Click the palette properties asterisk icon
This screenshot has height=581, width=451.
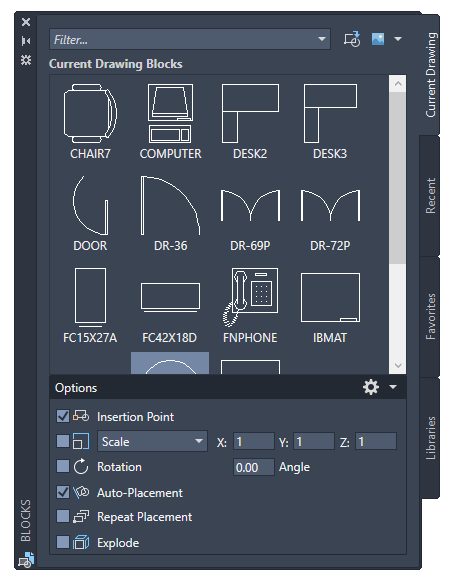pos(26,60)
